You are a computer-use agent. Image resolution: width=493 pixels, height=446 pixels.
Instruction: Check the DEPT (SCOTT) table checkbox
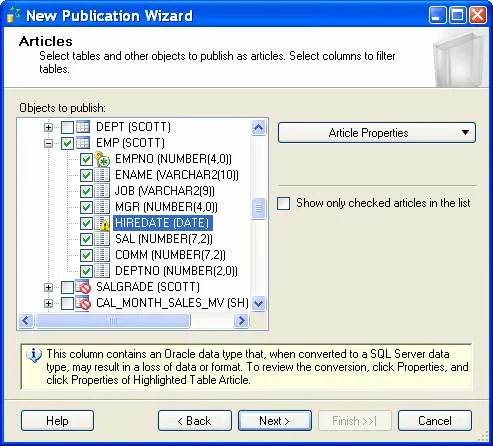(67, 127)
